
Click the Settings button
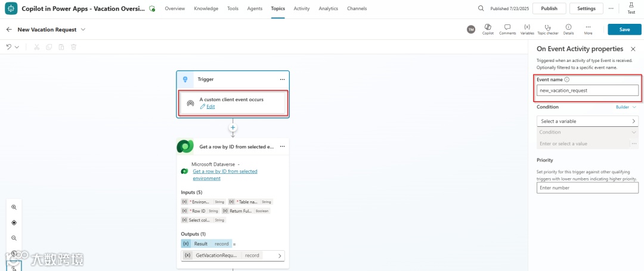tap(586, 8)
